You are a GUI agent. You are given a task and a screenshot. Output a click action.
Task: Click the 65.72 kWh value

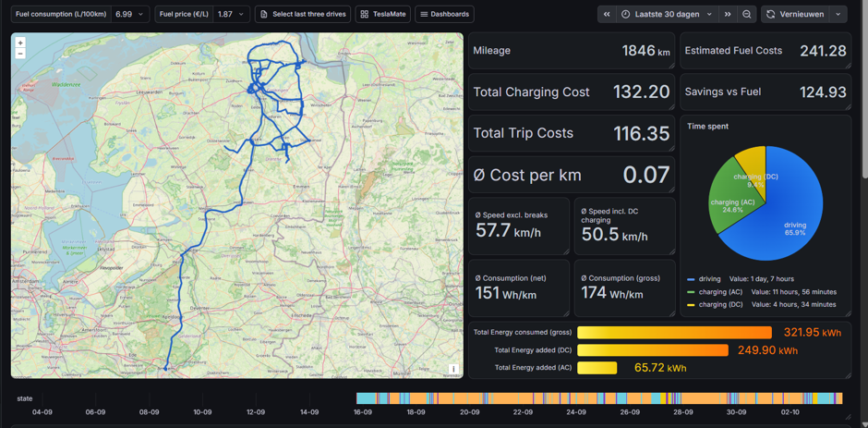point(660,368)
